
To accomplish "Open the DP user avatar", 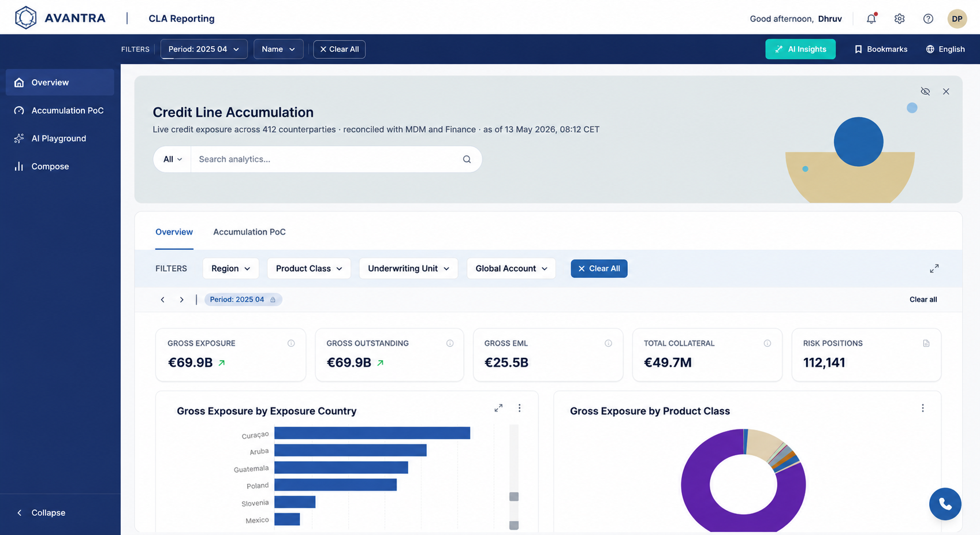I will pyautogui.click(x=957, y=18).
